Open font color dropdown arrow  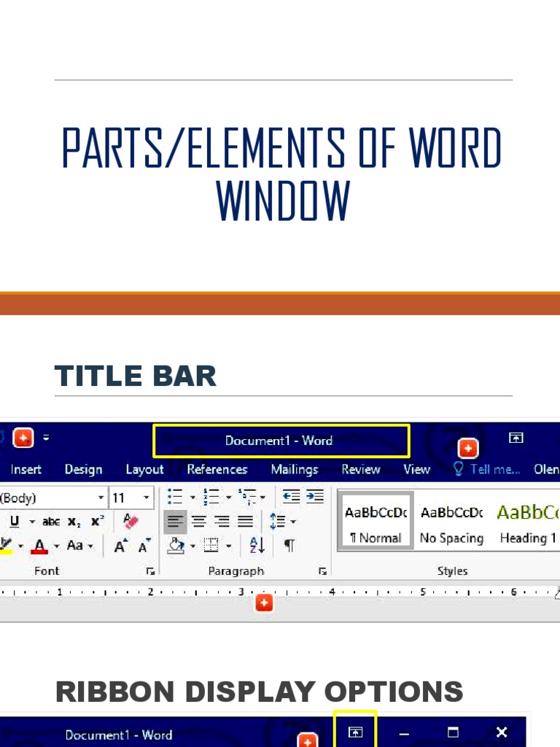click(x=56, y=546)
